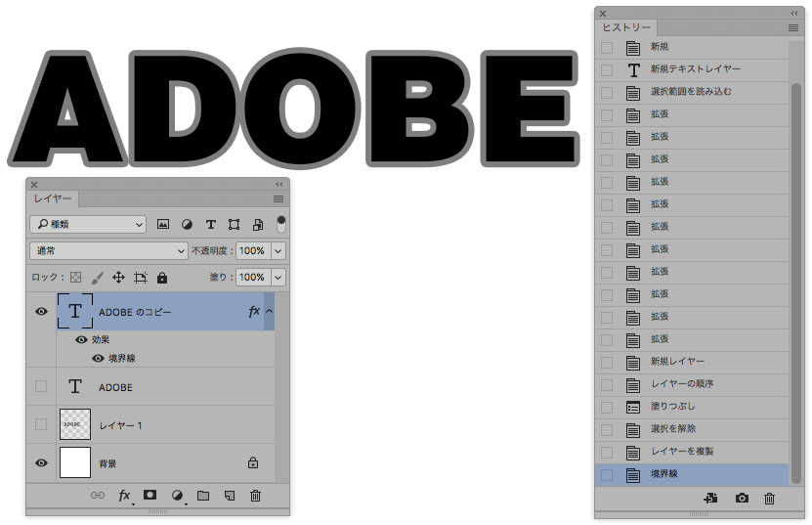Open Layers panel hamburger menu
Screen dimensions: 812x525
(x=278, y=199)
